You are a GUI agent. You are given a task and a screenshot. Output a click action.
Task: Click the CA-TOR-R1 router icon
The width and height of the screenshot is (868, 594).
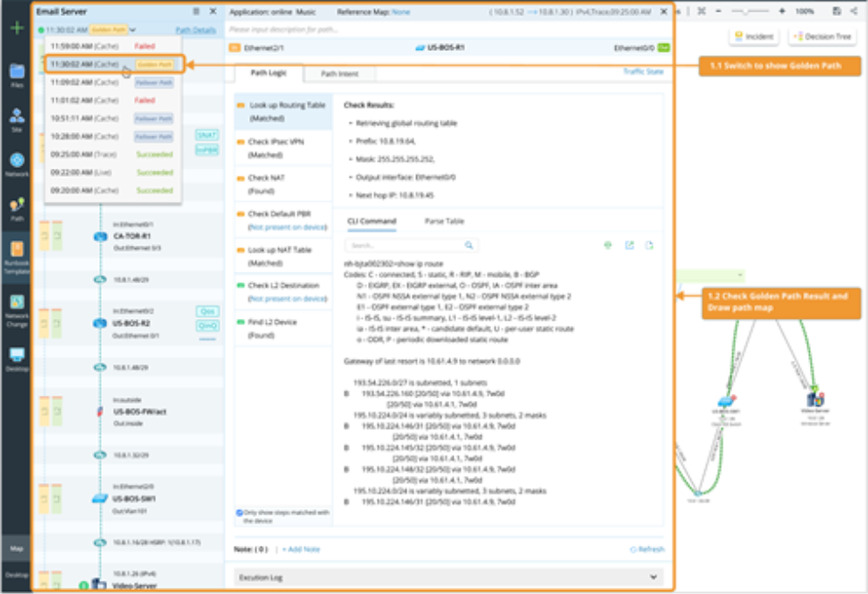point(100,237)
